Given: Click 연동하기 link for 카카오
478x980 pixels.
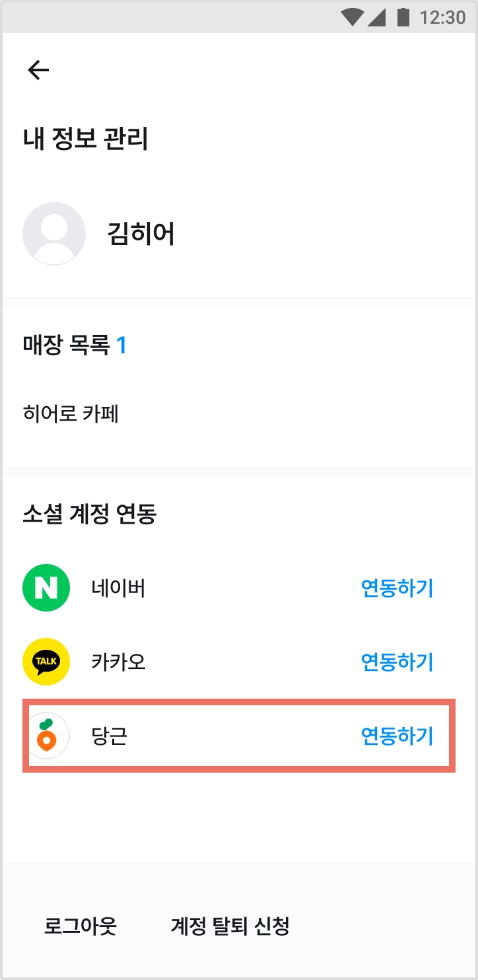Looking at the screenshot, I should point(397,661).
